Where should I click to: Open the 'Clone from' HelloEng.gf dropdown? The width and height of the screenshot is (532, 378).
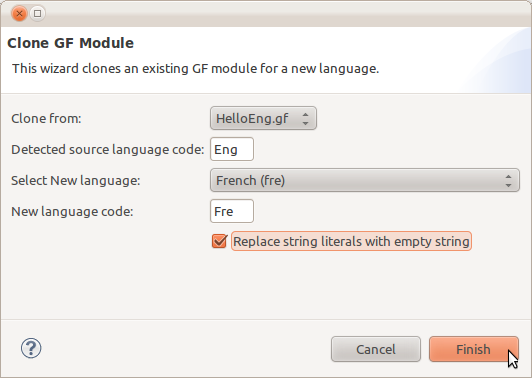[263, 118]
